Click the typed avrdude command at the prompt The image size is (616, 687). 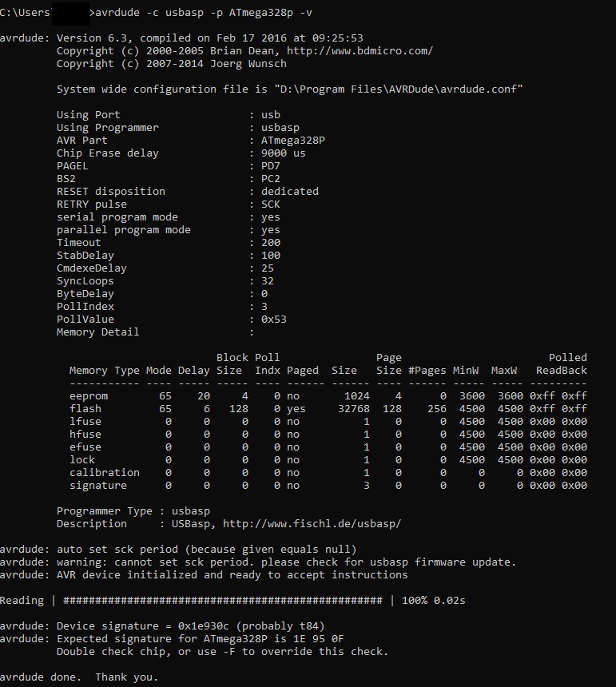(x=198, y=13)
